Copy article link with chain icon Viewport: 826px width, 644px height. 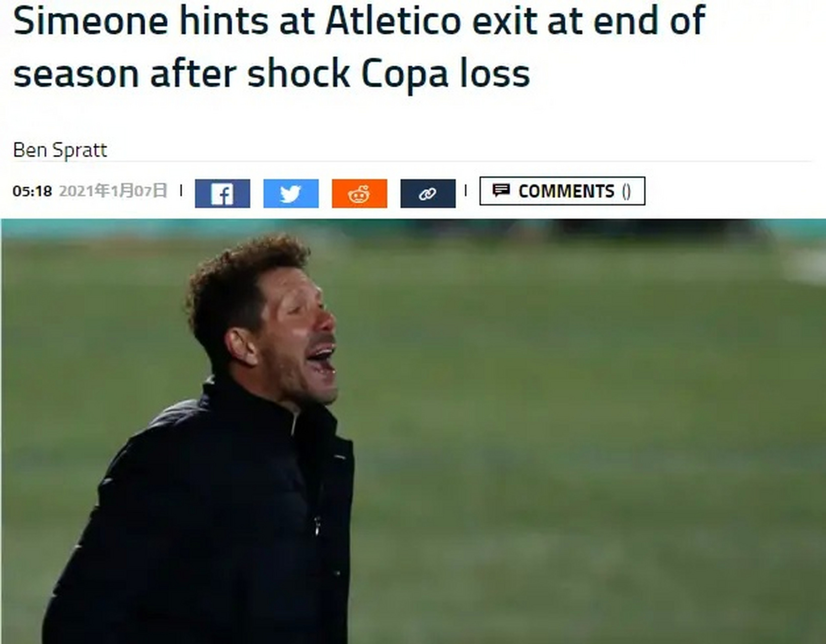coord(428,193)
